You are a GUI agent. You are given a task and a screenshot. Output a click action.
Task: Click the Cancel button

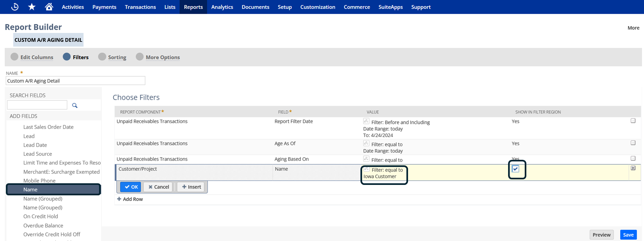coord(159,187)
